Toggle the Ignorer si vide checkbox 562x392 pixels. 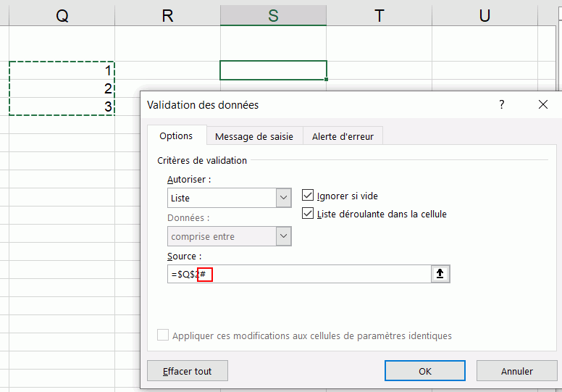point(309,196)
